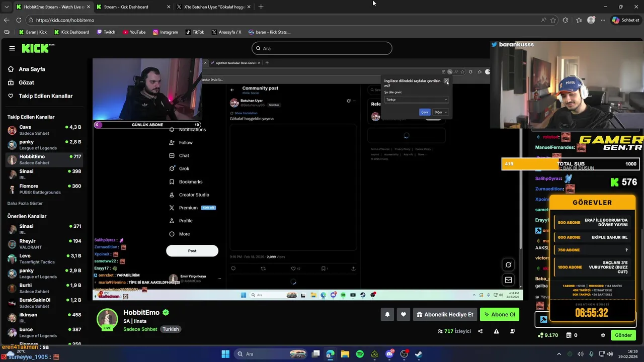
Task: Toggle the heart follow button
Action: coord(404,315)
